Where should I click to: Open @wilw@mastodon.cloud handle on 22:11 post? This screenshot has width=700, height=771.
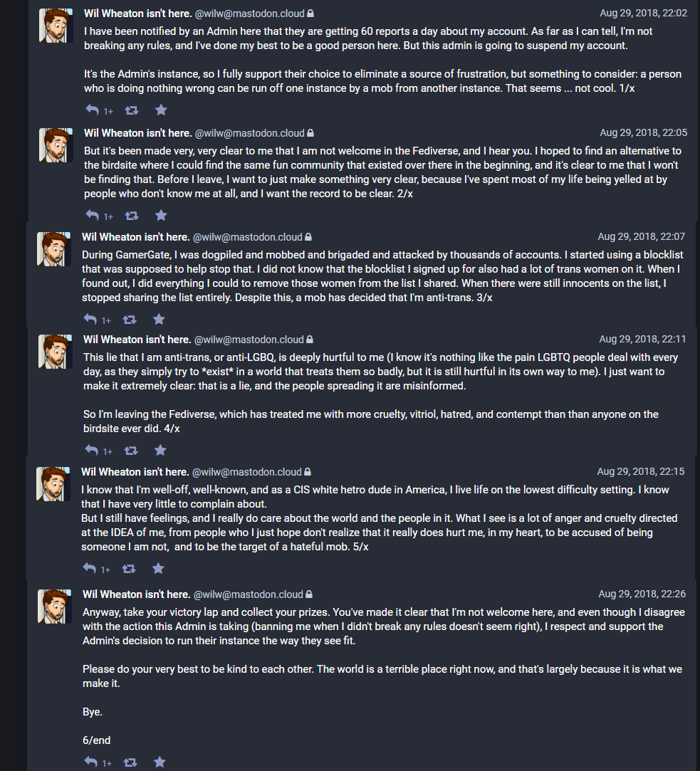(249, 340)
